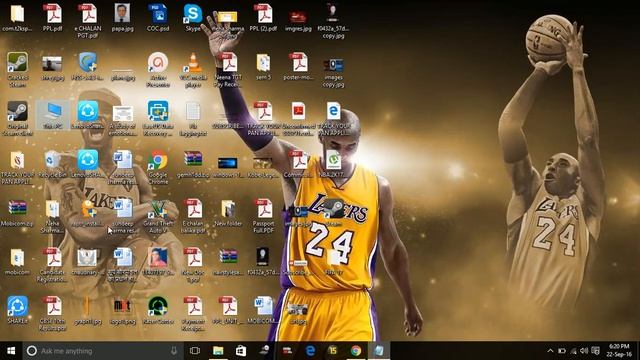Open the mobicom folder icon
Screen dimensions: 640x360
coord(17,262)
